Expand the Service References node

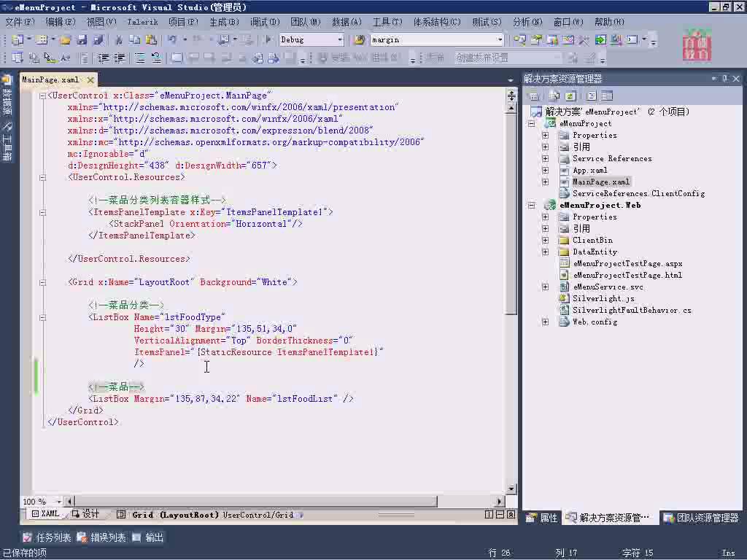(546, 158)
